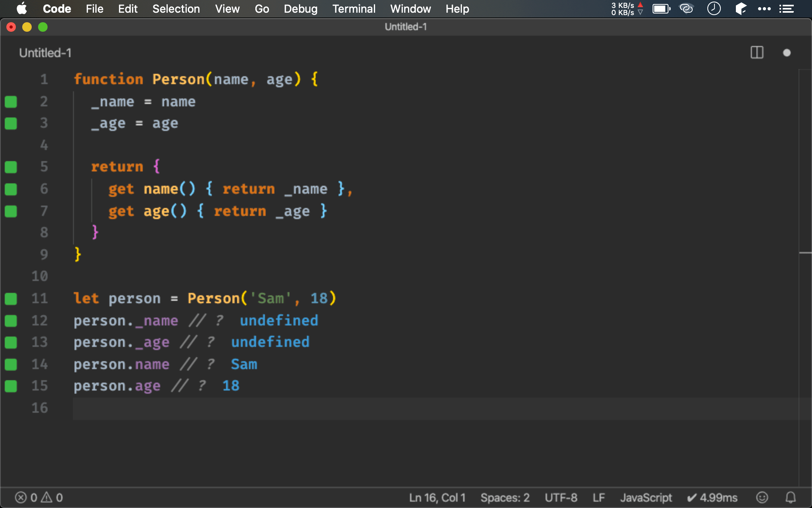Click the warnings triangle icon in status bar
The height and width of the screenshot is (508, 812).
(x=47, y=497)
